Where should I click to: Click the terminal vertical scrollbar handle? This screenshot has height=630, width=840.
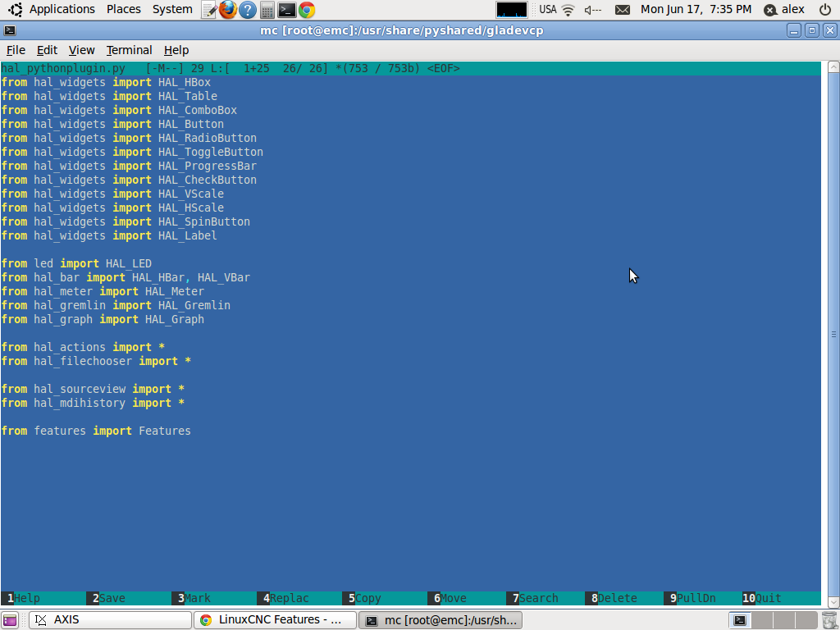(833, 334)
